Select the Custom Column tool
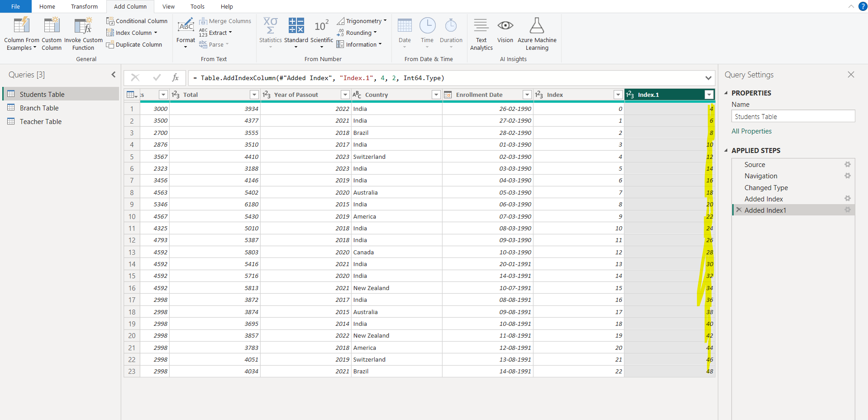868x420 pixels. coord(51,32)
